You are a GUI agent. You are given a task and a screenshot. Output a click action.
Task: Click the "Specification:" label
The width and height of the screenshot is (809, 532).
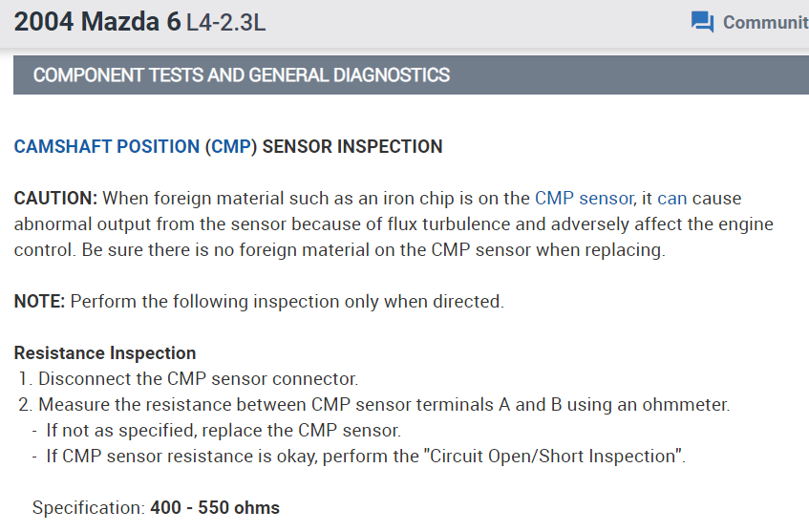tap(89, 508)
